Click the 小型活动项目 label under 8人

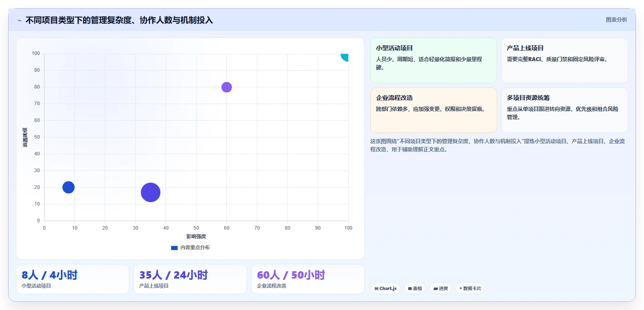click(x=36, y=286)
